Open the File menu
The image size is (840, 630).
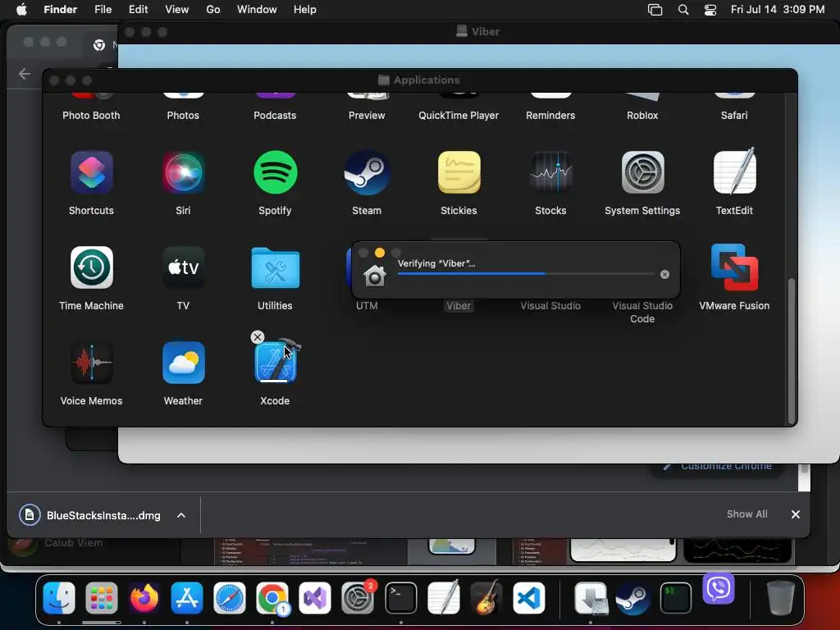[103, 10]
